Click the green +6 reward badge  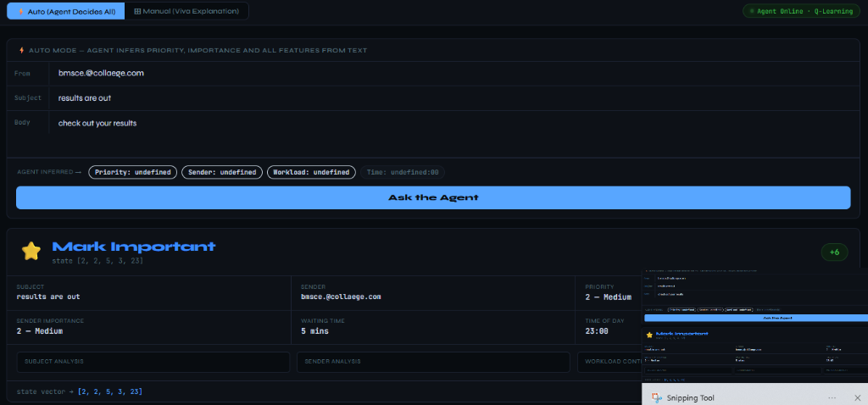[834, 252]
